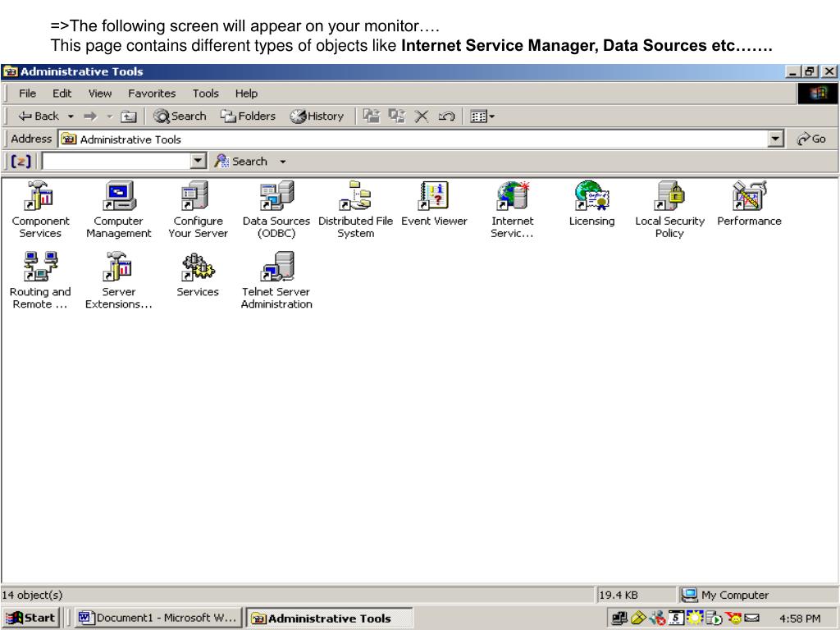Show the Folders pane
840x630 pixels.
point(248,116)
